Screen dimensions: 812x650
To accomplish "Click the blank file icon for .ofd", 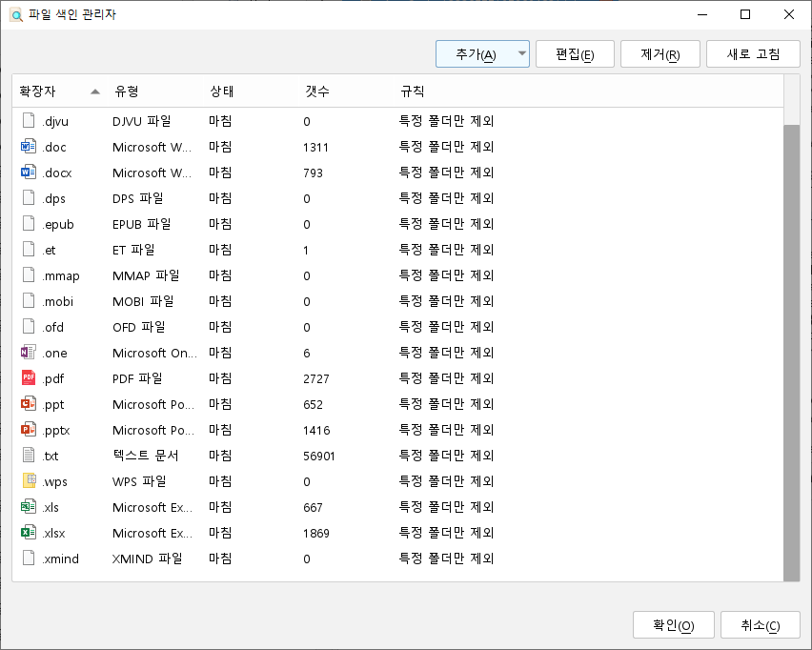I will 29,326.
